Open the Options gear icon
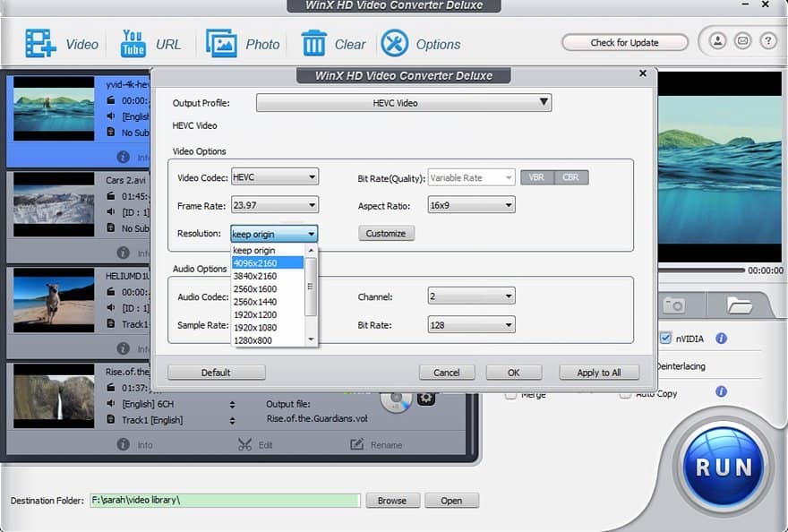 (394, 43)
